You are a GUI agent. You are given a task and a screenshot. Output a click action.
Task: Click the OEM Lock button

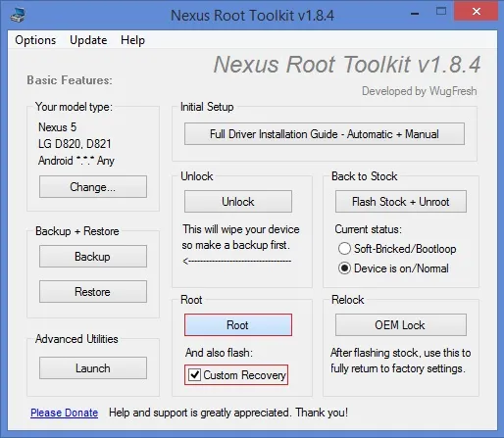(x=401, y=325)
